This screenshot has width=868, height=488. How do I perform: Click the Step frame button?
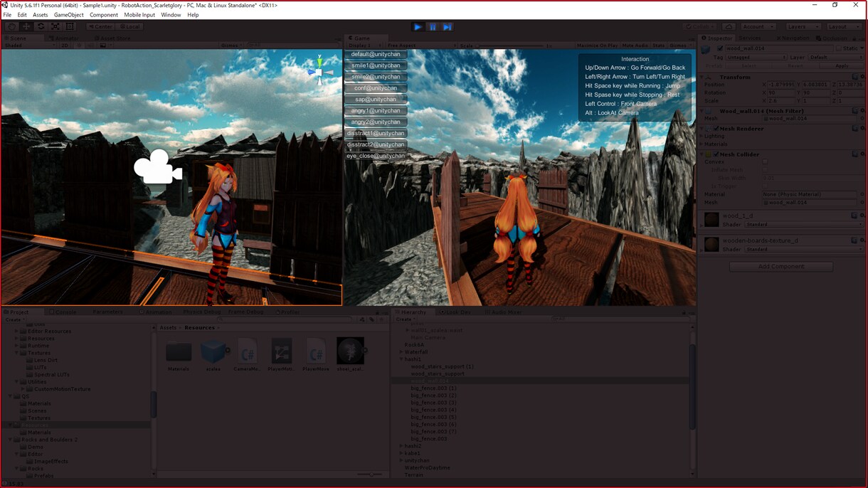pos(447,27)
